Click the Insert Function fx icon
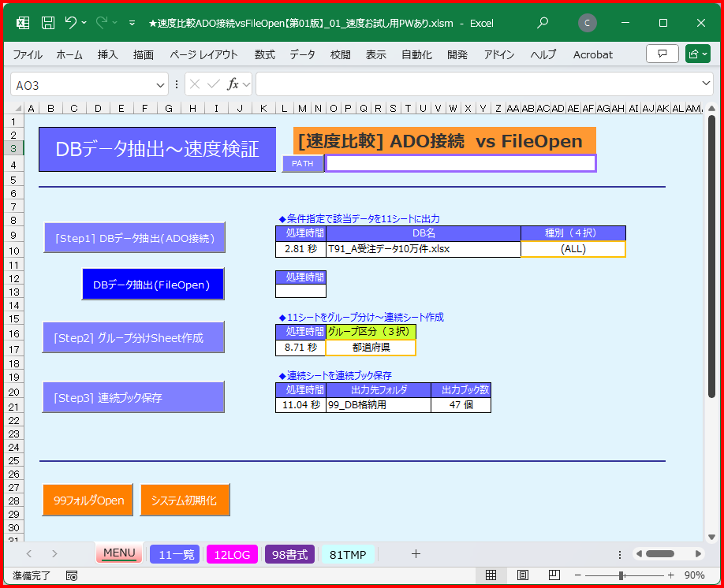Screen dimensions: 724x588 (x=233, y=84)
